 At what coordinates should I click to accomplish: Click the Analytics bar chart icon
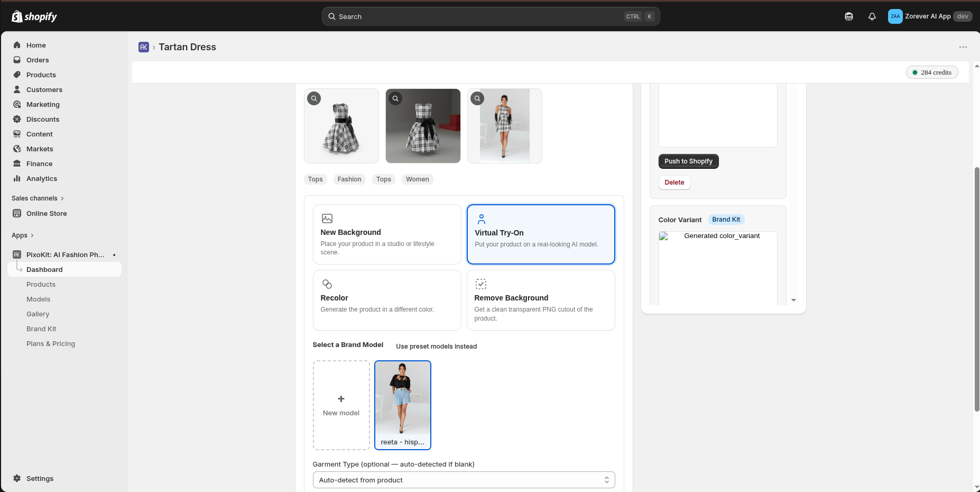tap(17, 178)
